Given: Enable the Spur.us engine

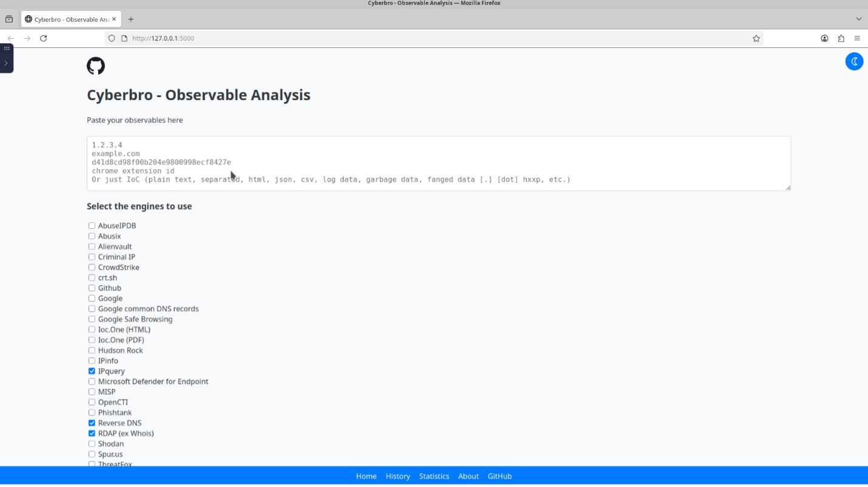Looking at the screenshot, I should 92,454.
